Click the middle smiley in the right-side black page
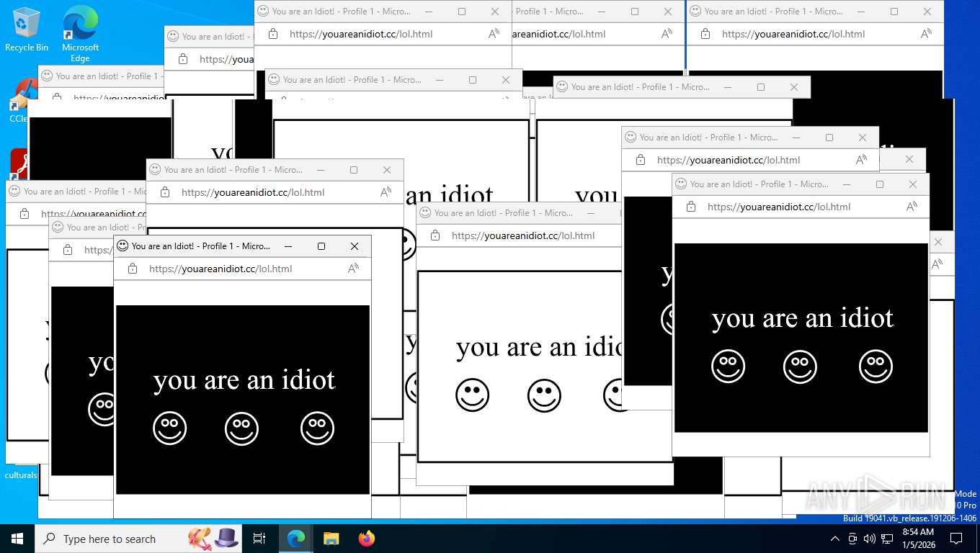 (x=801, y=367)
